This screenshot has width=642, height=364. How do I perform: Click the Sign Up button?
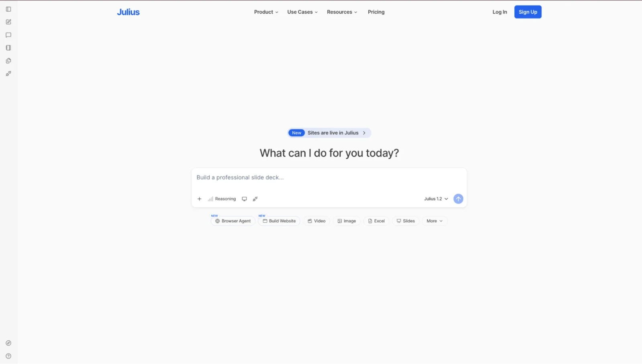528,12
